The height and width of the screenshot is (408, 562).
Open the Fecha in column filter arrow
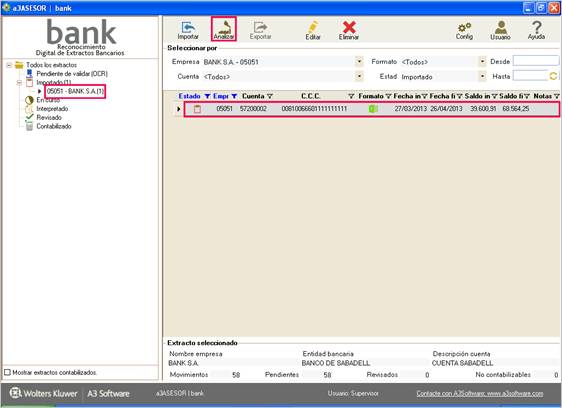(x=424, y=96)
